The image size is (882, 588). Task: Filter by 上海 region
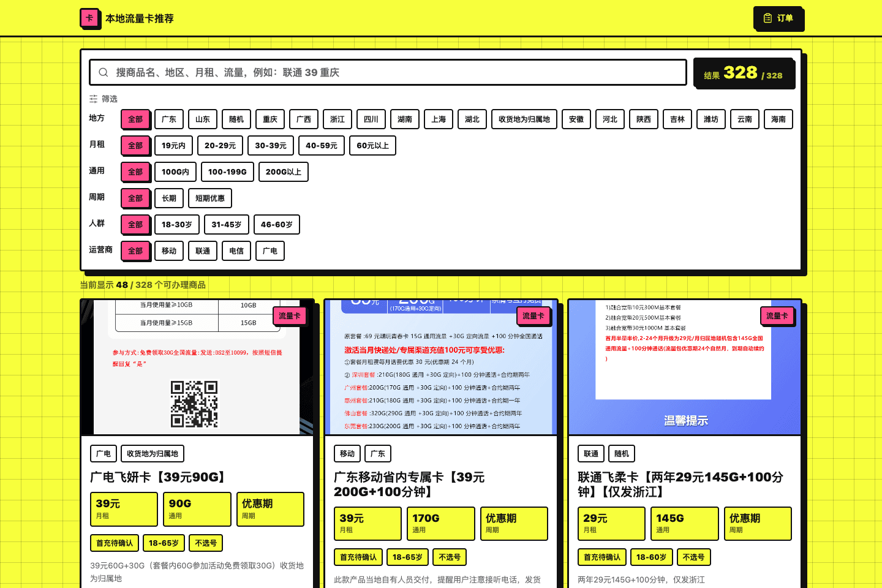[x=439, y=119]
